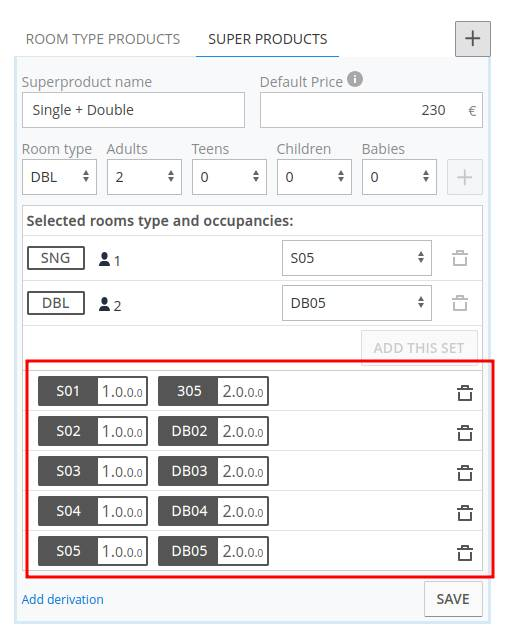The image size is (508, 636).
Task: Select the Super Products tab
Action: coord(267,39)
